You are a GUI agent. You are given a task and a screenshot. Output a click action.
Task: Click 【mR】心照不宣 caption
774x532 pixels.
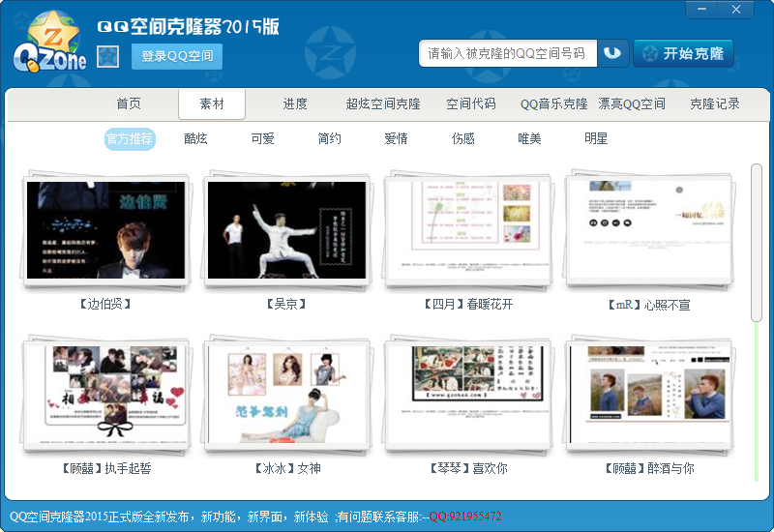coord(648,305)
